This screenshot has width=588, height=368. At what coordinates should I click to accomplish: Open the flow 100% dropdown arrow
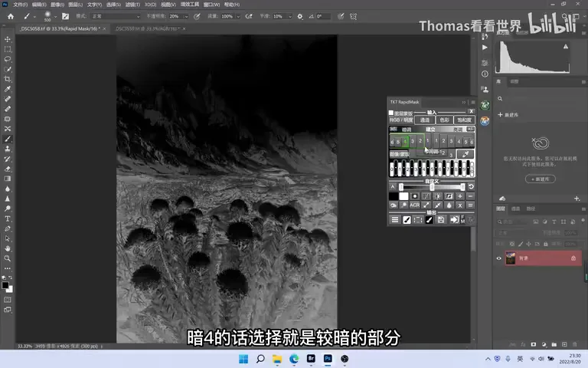coord(238,17)
